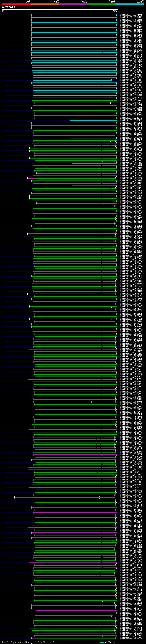The height and width of the screenshot is (644, 146).
Task: Select the UniRef100_B9IJ90 label
Action: pos(131,186)
